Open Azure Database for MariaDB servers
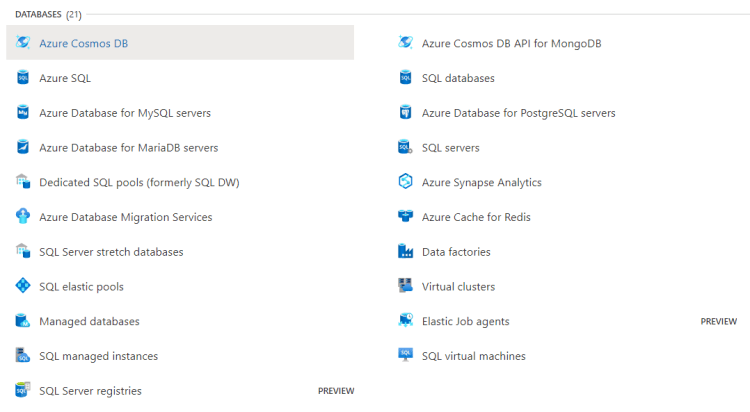750x412 pixels. tap(129, 148)
